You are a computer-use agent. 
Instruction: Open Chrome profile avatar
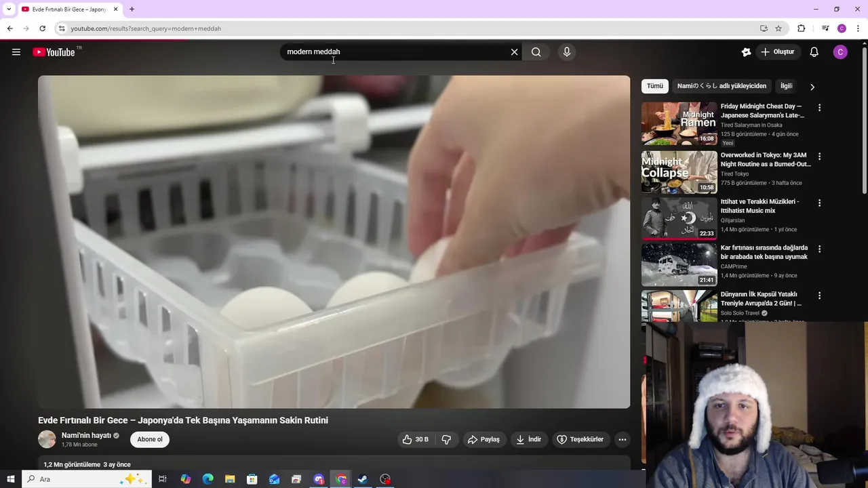click(x=842, y=28)
